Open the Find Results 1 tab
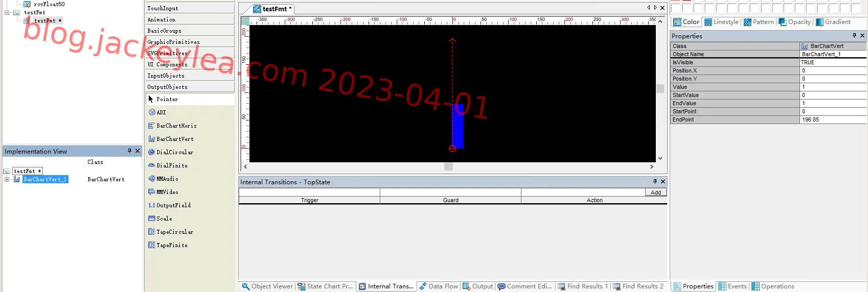868x292 pixels. tap(583, 286)
